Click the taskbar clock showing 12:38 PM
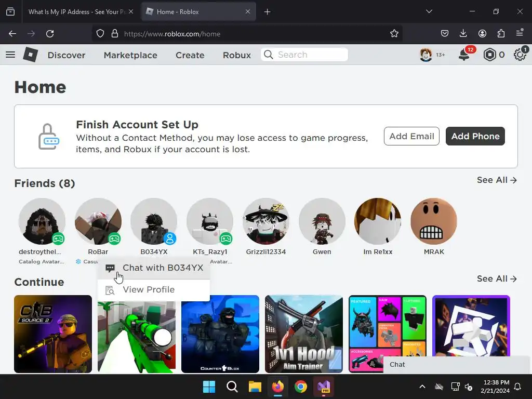The width and height of the screenshot is (532, 399). click(x=495, y=387)
